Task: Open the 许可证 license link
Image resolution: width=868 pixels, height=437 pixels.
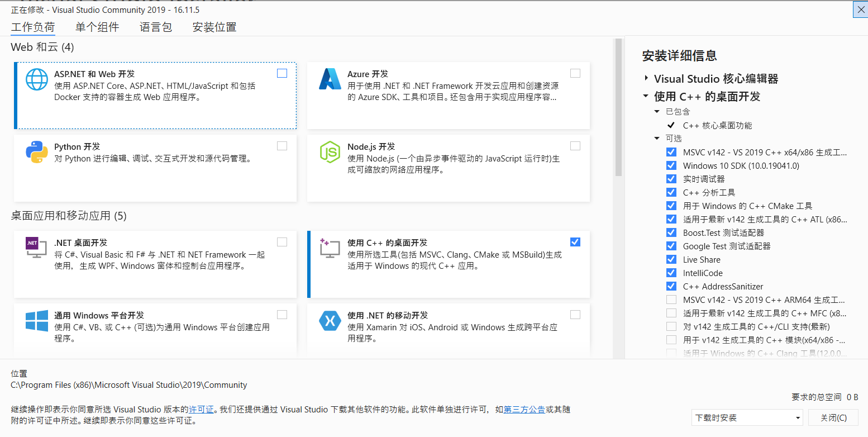Action: tap(201, 410)
